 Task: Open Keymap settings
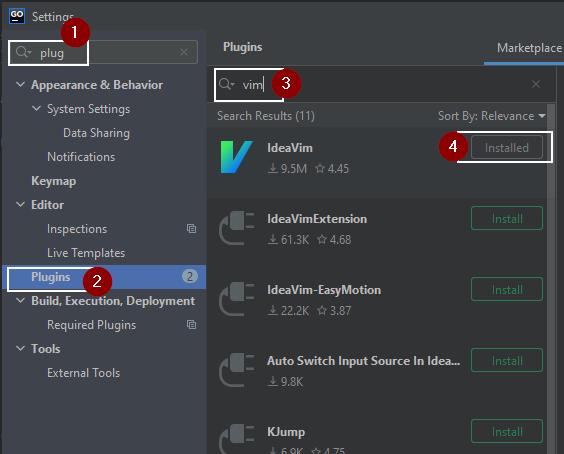pos(54,181)
